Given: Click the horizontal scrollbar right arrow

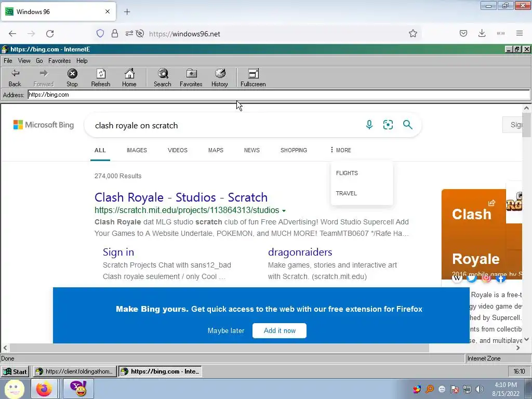Looking at the screenshot, I should point(518,348).
